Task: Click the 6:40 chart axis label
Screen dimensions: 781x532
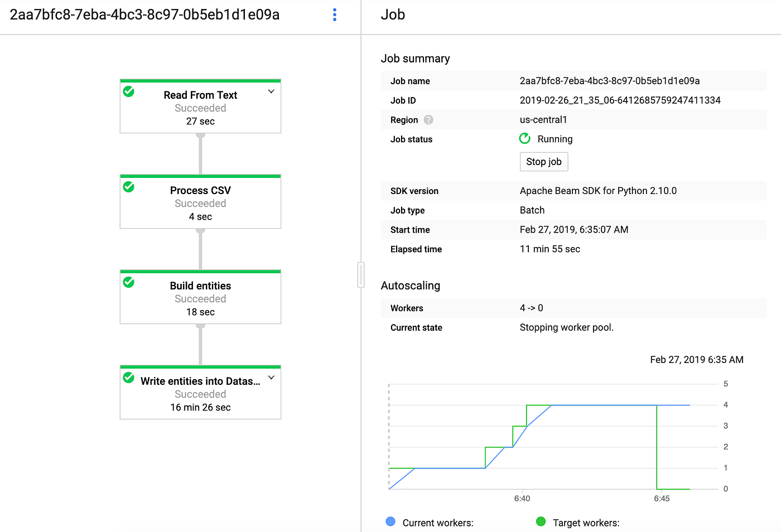Action: 522,499
